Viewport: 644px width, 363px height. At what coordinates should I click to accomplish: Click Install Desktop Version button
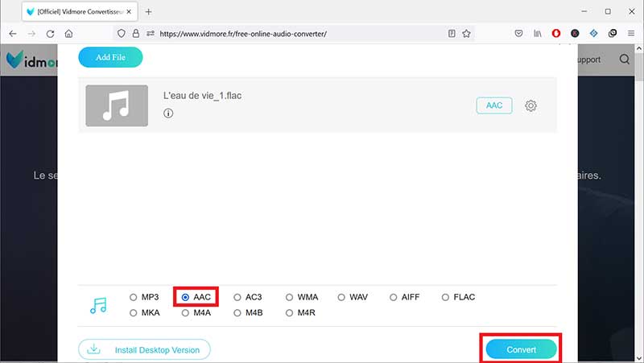click(x=144, y=349)
